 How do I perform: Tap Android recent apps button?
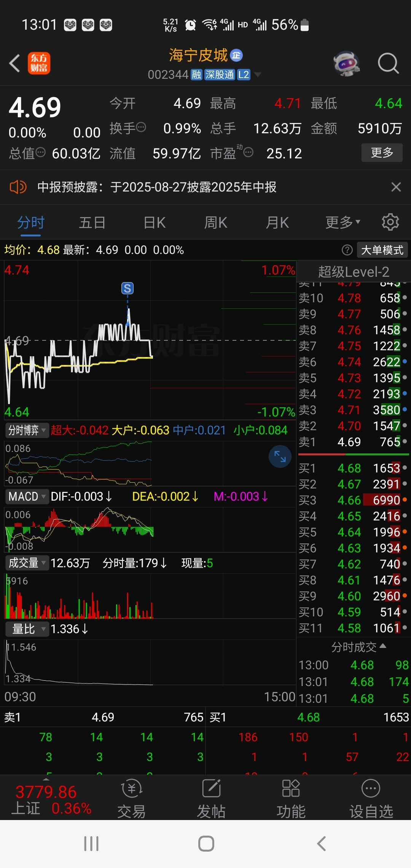point(91,844)
